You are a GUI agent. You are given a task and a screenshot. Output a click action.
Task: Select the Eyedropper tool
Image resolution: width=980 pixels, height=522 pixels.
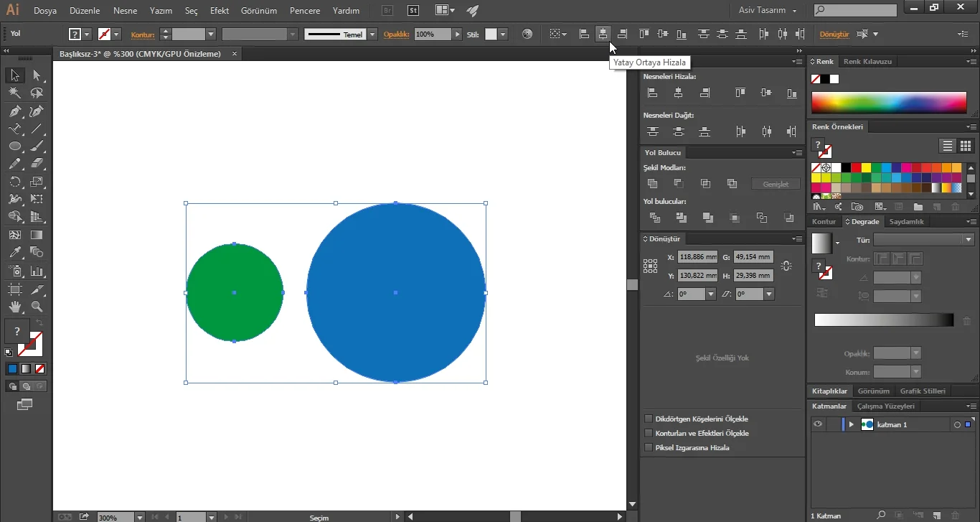[14, 253]
